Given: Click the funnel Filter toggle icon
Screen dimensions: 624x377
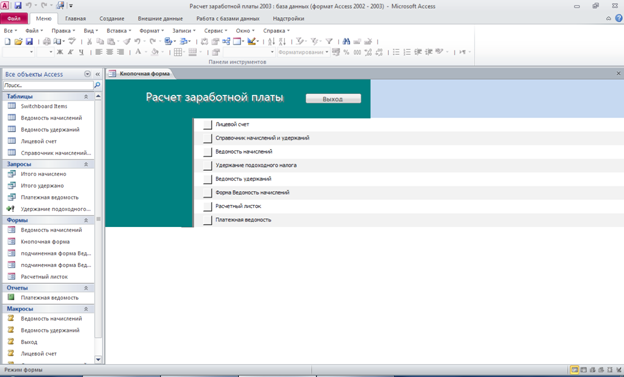Looking at the screenshot, I should click(x=329, y=41).
